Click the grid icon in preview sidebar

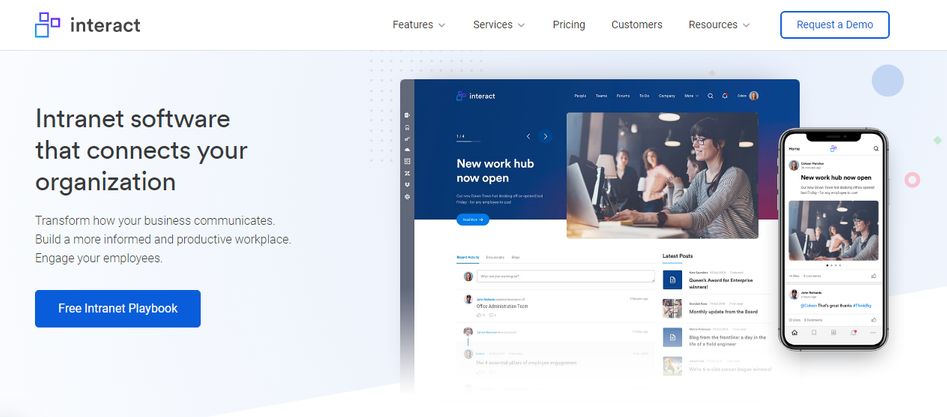[x=407, y=161]
